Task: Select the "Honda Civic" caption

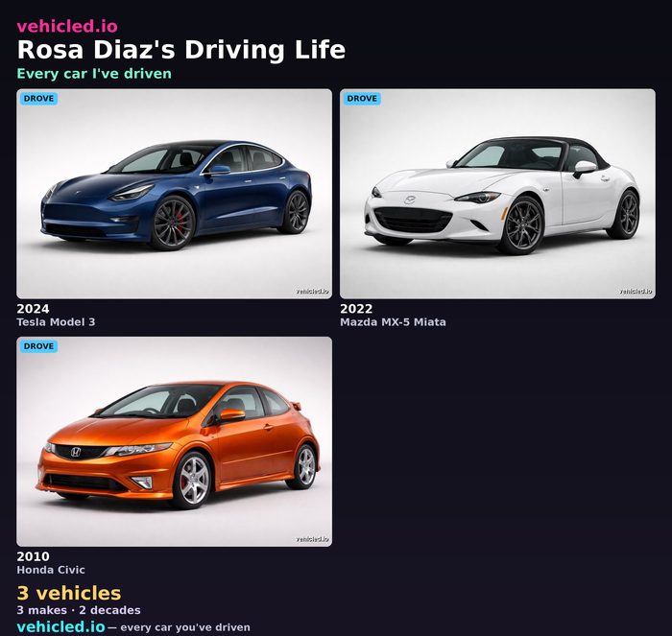Action: tap(51, 570)
